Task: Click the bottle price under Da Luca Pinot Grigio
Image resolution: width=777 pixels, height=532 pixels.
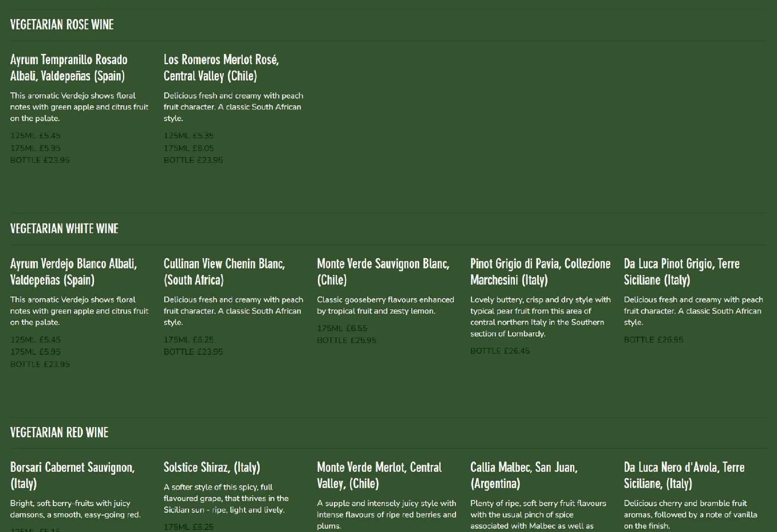Action: coord(654,340)
